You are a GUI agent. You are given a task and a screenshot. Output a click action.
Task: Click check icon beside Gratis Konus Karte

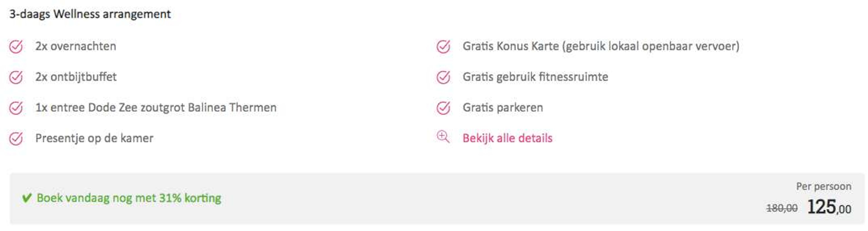click(443, 47)
